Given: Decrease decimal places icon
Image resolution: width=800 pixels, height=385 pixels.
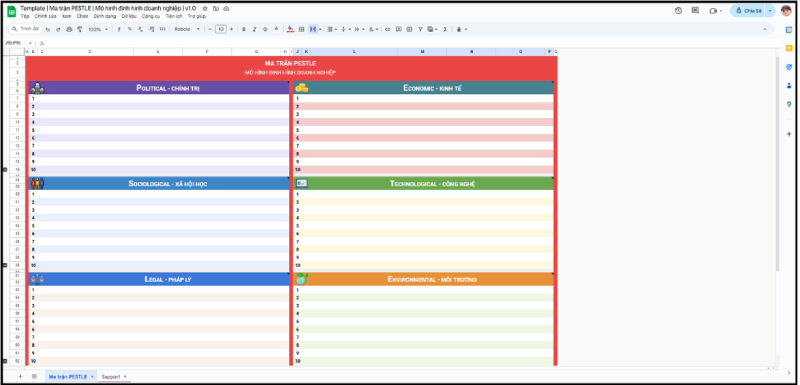Looking at the screenshot, I should click(140, 30).
